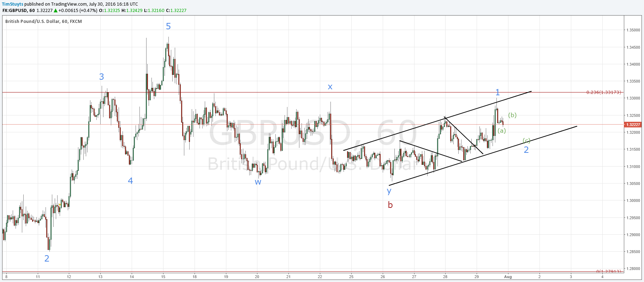
Task: Click the 15 date label on the time axis
Action: pos(163,277)
